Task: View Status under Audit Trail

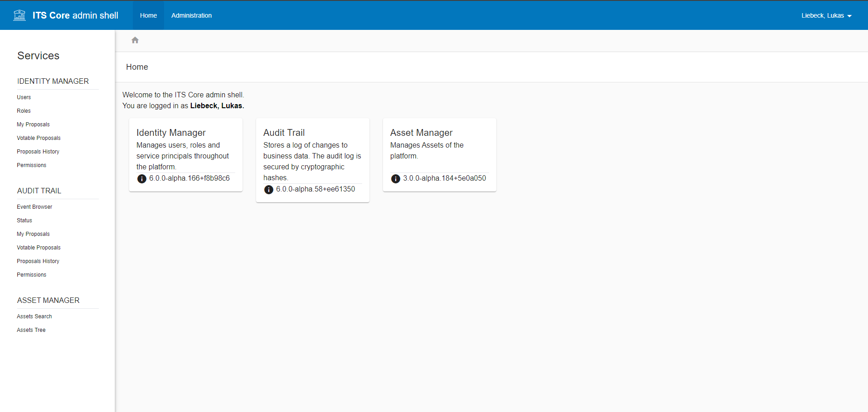Action: pos(24,220)
